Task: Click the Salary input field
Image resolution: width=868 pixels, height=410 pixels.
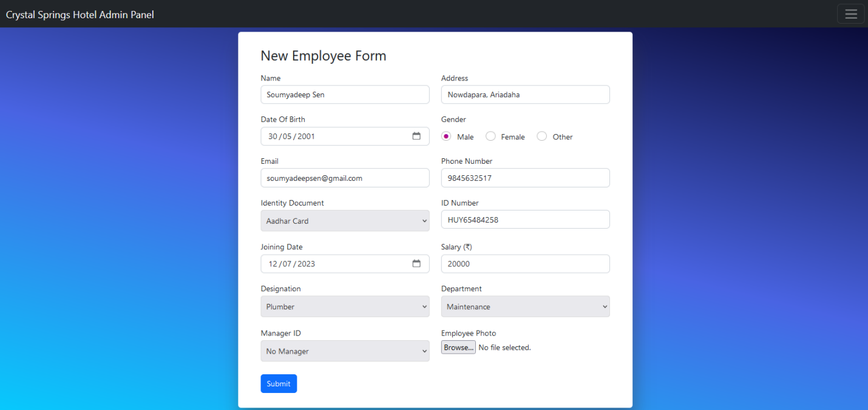Action: (525, 264)
